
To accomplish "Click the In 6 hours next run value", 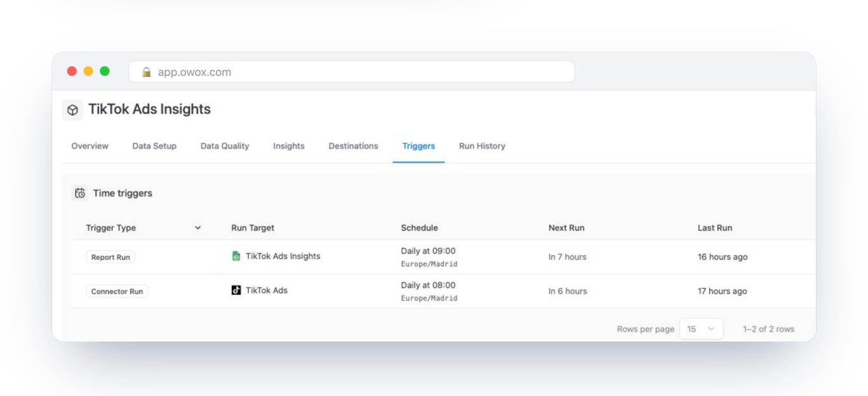I will coord(567,292).
